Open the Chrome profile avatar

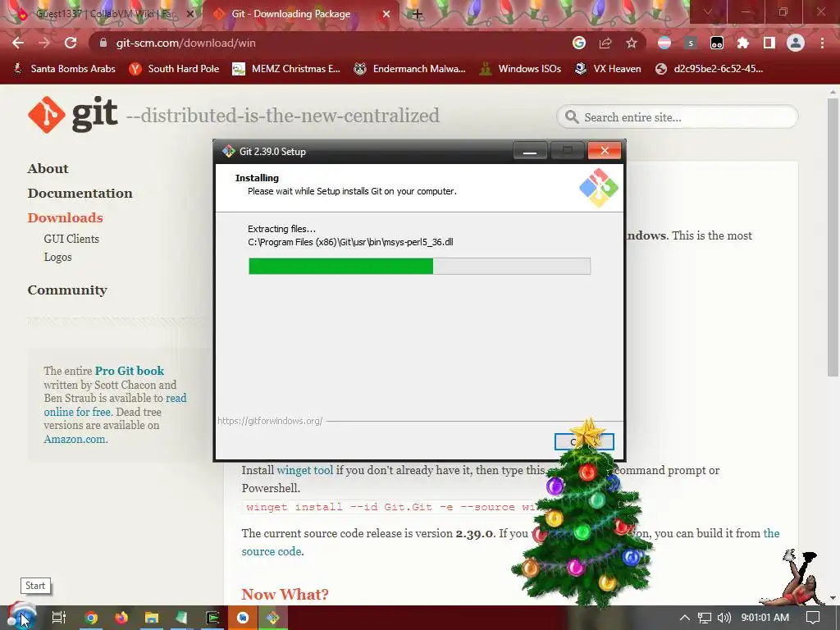point(796,43)
